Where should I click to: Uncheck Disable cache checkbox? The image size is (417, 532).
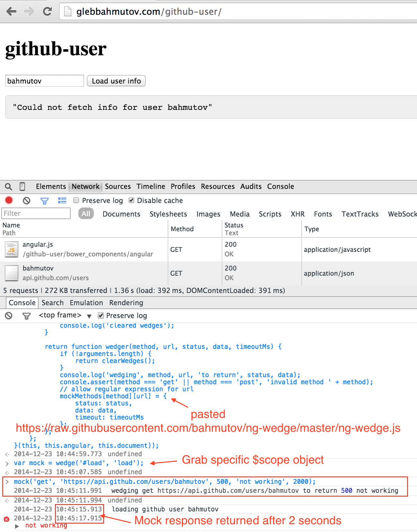click(131, 200)
